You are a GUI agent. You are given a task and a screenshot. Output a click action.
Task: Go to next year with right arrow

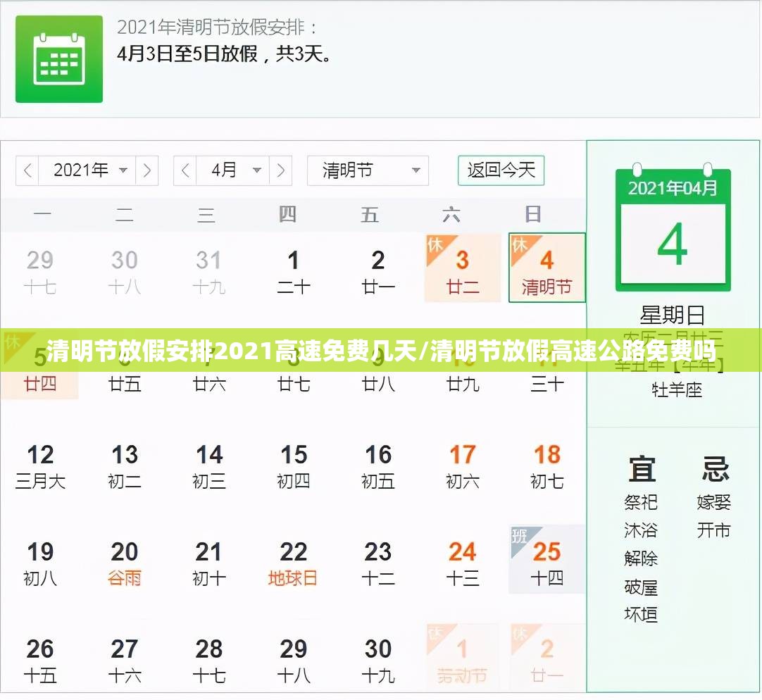click(146, 170)
